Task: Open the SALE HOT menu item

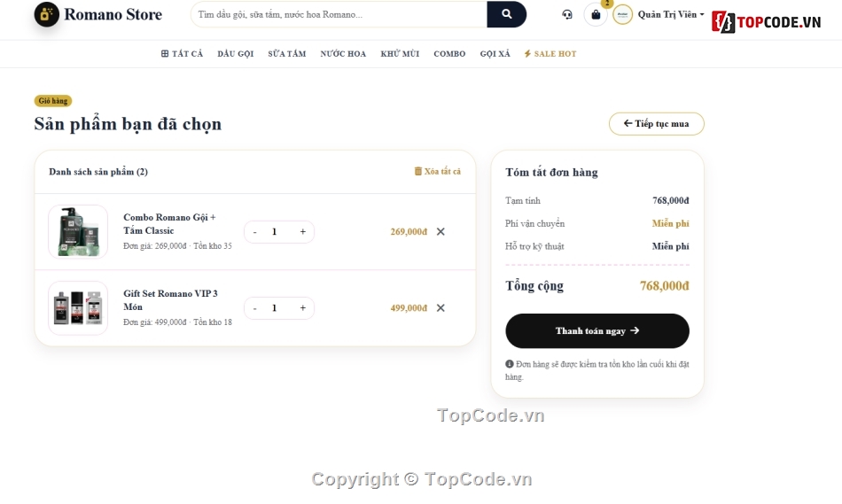Action: (550, 54)
